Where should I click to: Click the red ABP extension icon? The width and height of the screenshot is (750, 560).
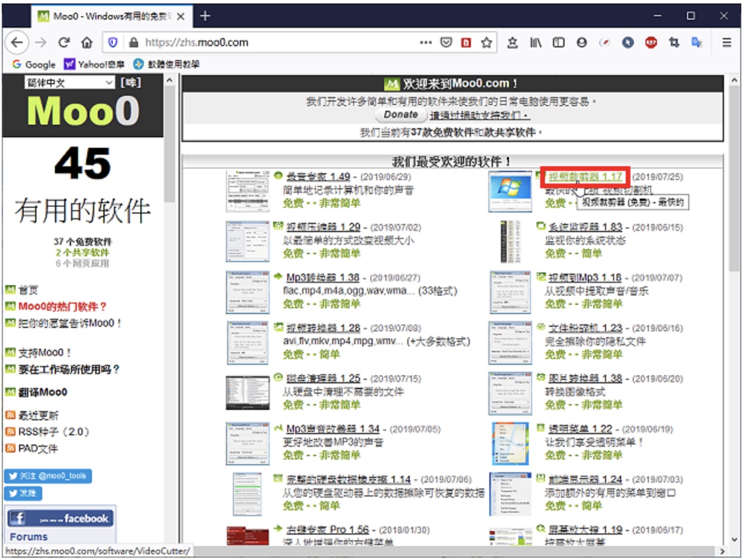click(x=651, y=42)
